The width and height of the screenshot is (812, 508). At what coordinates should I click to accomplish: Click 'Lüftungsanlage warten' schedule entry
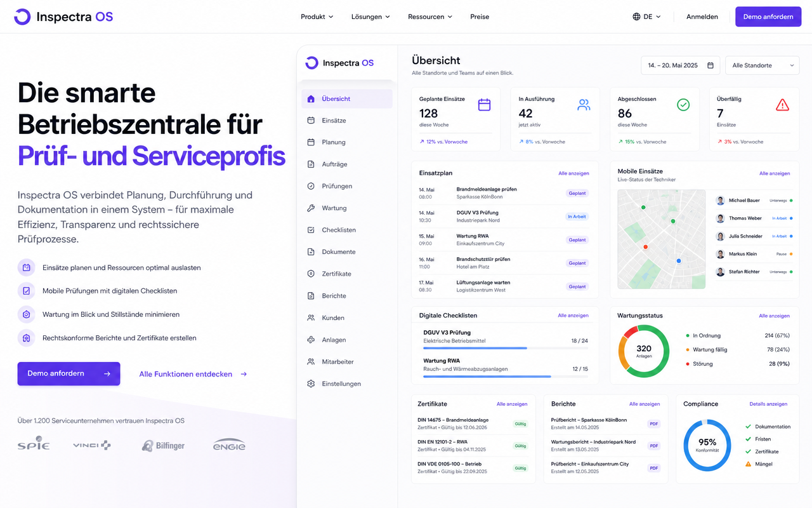(504, 286)
